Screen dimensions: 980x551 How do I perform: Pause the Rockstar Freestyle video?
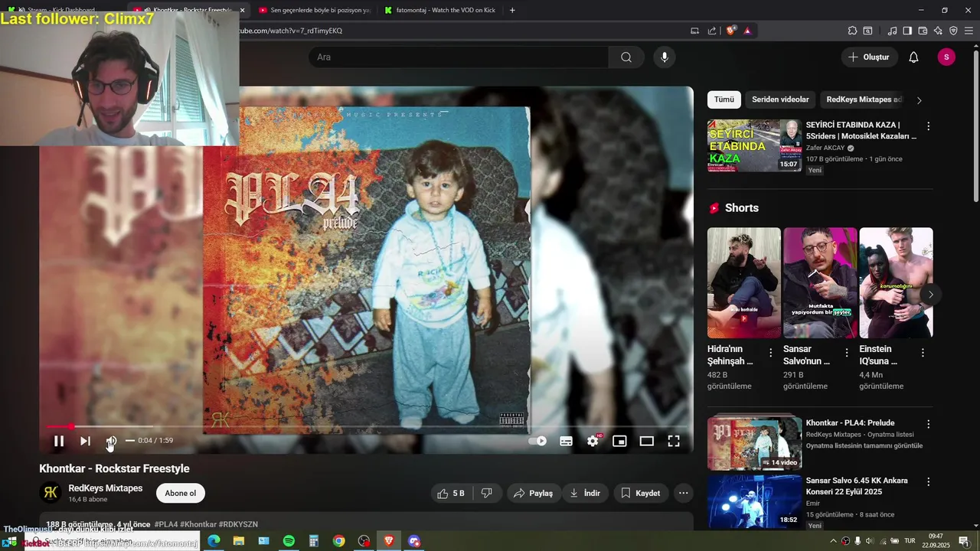[59, 441]
